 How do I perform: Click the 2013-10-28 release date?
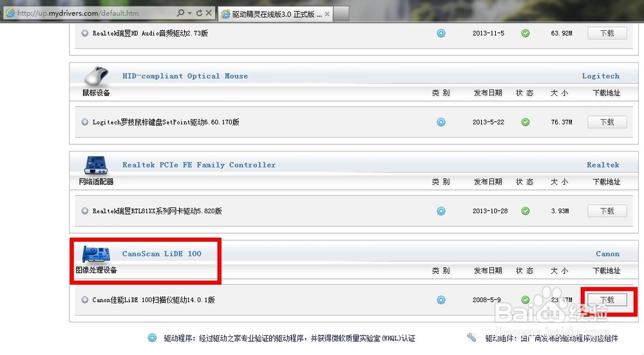(490, 211)
